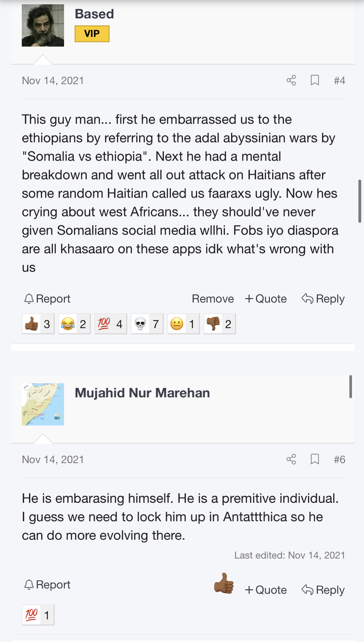The height and width of the screenshot is (642, 364).
Task: Click thumbs up reaction on post #4
Action: click(x=38, y=324)
